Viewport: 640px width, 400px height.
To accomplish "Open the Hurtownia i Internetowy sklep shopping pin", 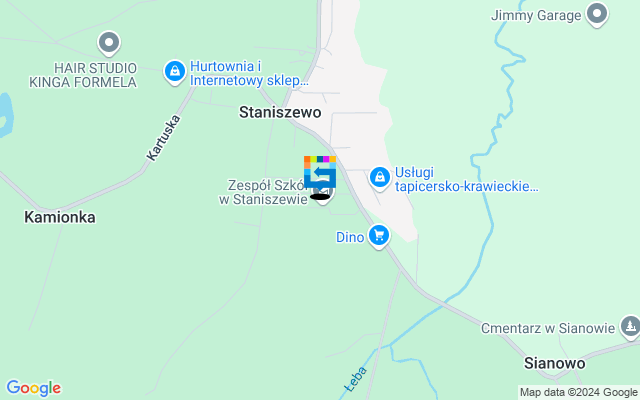I will (x=175, y=72).
